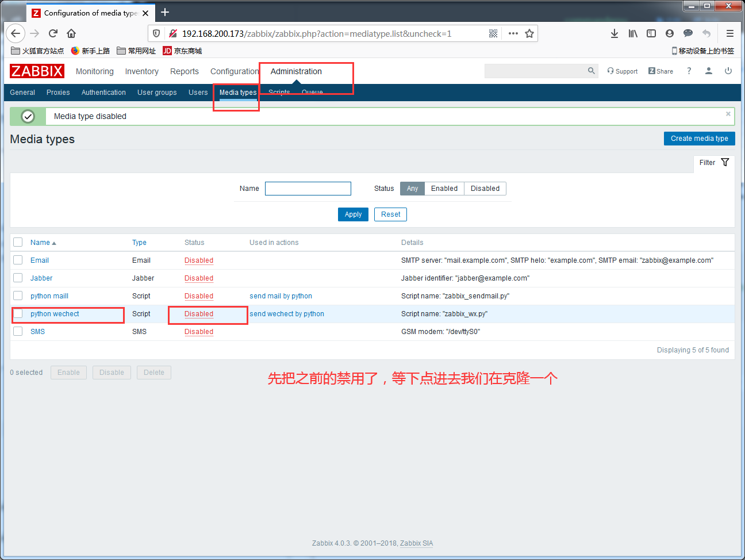
Task: Select Disabled status filter
Action: tap(485, 189)
